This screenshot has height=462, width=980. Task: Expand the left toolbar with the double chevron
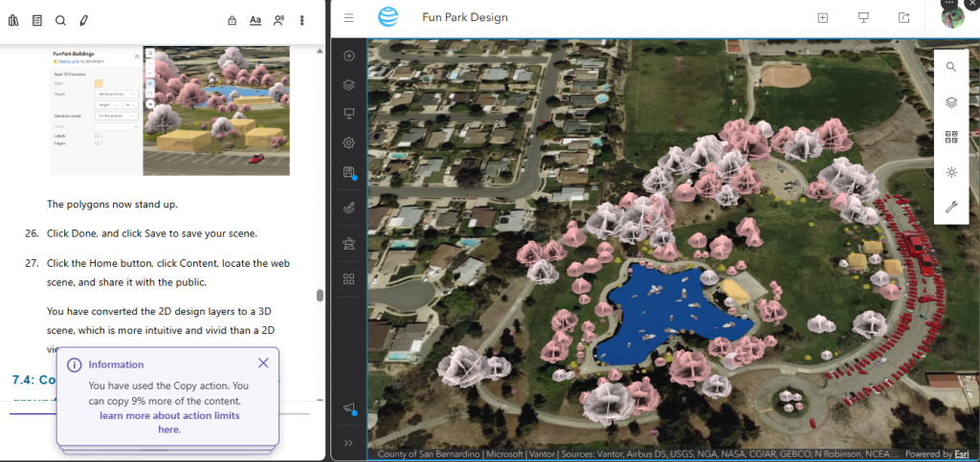point(349,443)
